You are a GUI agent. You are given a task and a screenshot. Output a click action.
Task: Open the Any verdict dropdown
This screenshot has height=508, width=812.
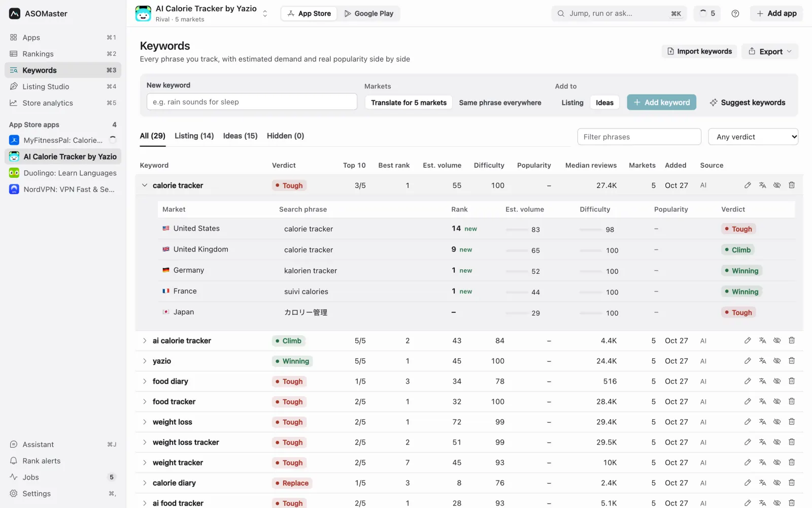coord(753,137)
